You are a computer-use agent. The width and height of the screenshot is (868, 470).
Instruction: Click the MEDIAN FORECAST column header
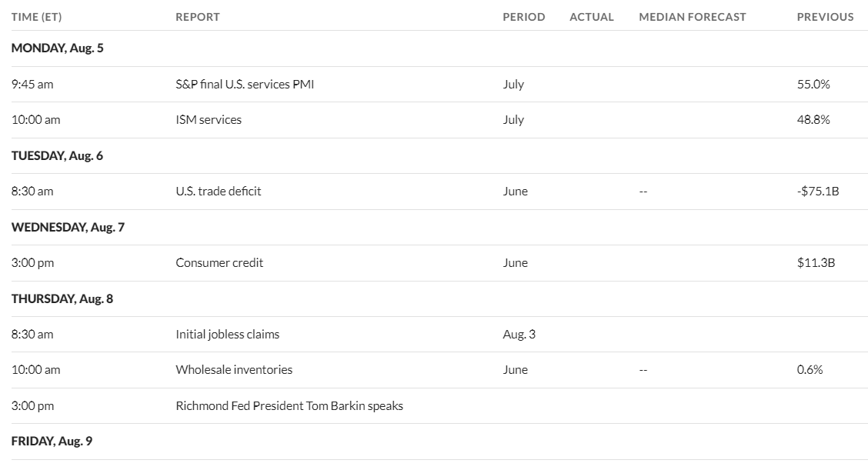(693, 17)
